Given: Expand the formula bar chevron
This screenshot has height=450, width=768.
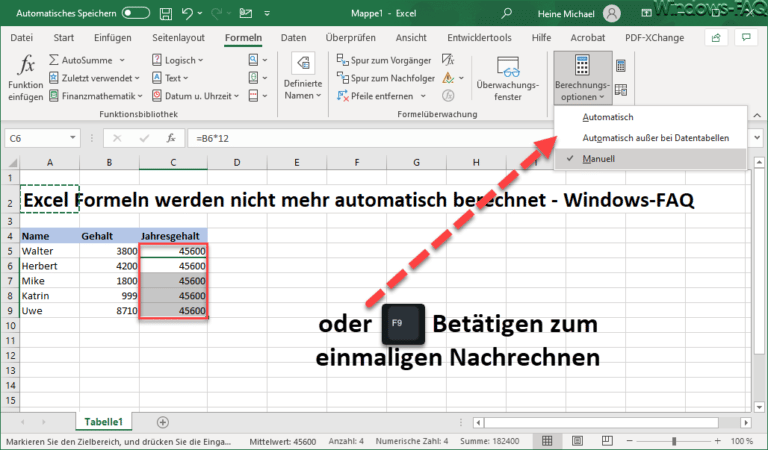Looking at the screenshot, I should [x=757, y=138].
